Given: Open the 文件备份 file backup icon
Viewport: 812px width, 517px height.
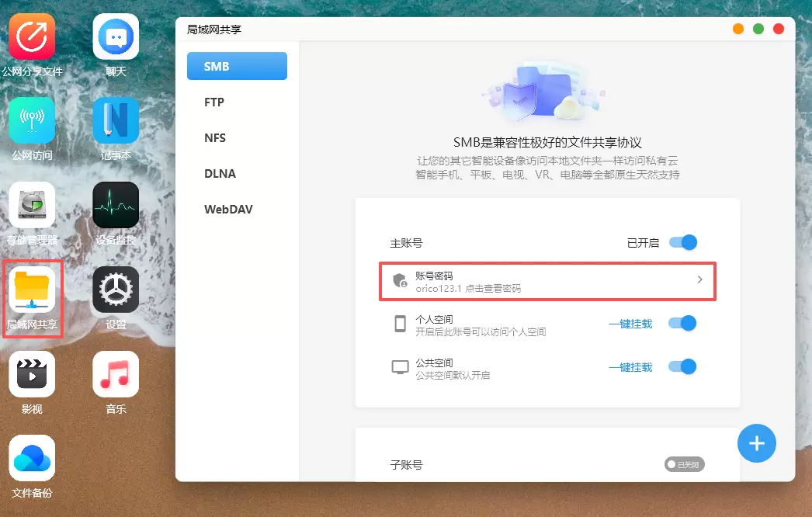Looking at the screenshot, I should pyautogui.click(x=32, y=458).
